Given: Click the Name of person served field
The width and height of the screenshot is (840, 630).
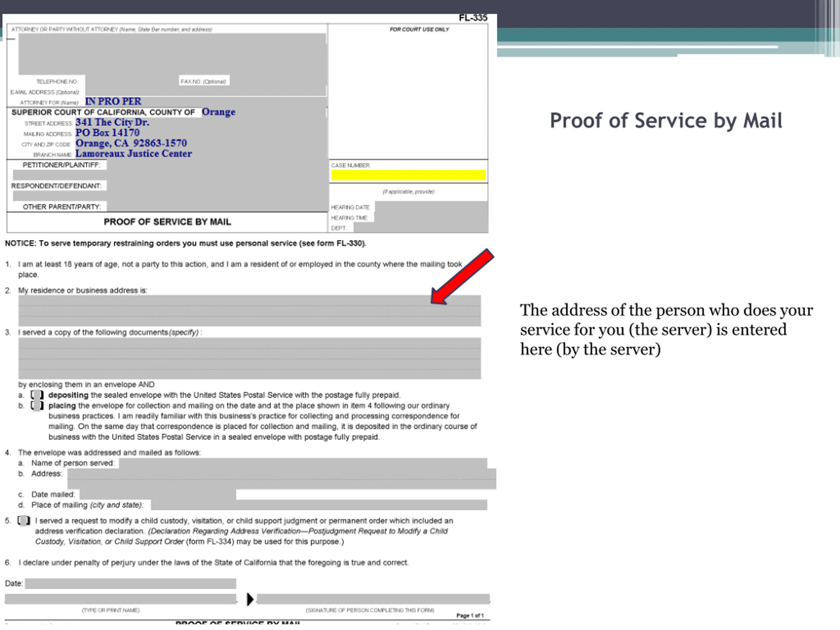Looking at the screenshot, I should 303,463.
